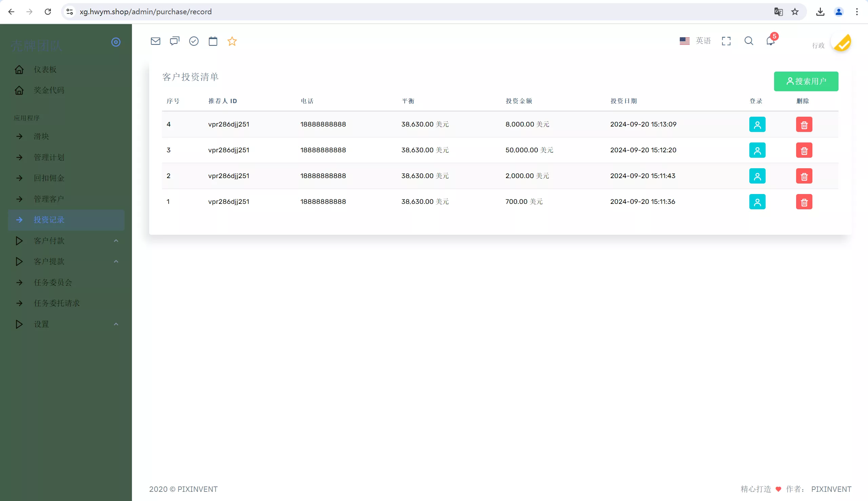This screenshot has width=868, height=501.
Task: Delete investment record number 4
Action: tap(804, 124)
